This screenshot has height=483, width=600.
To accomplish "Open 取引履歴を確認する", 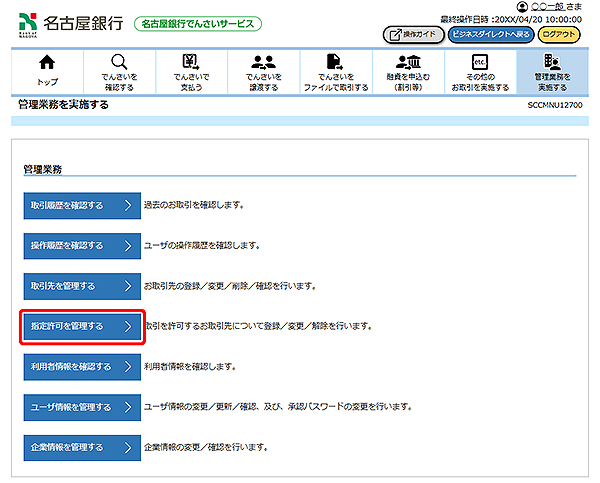I will [x=82, y=205].
